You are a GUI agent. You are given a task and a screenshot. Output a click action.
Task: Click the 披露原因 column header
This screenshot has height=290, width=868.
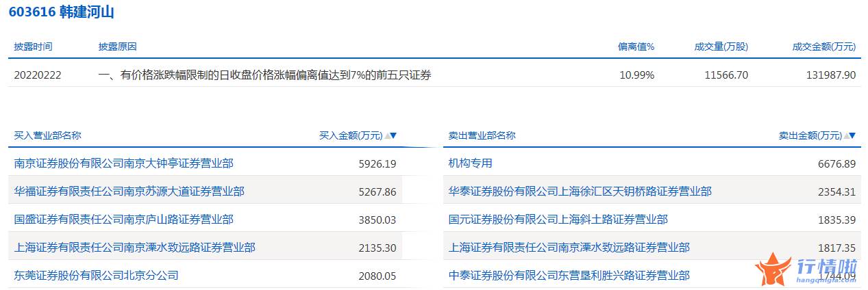(117, 47)
